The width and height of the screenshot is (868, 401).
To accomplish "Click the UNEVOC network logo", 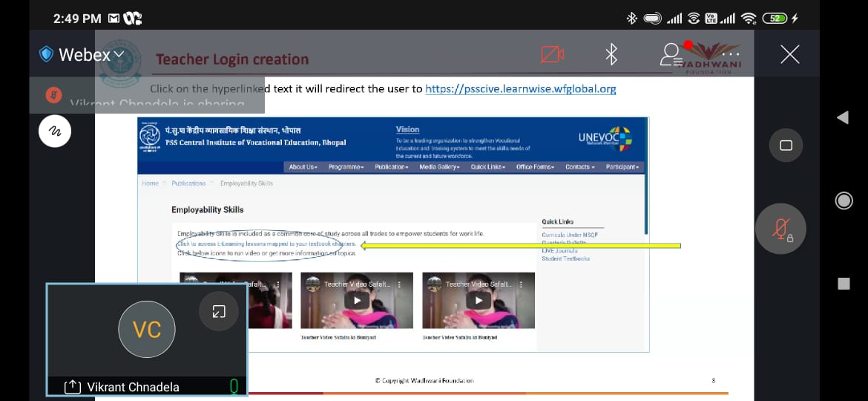I will tap(605, 139).
